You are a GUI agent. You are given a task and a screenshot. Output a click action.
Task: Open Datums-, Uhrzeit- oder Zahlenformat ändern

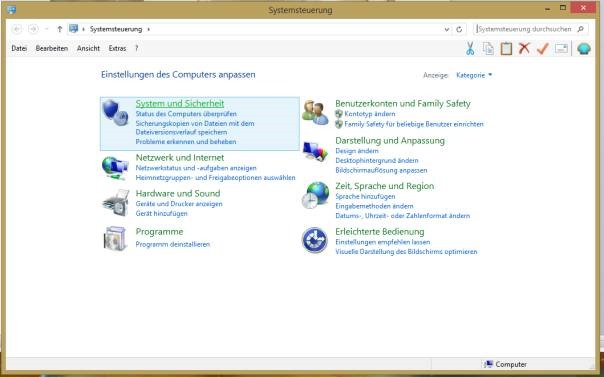tap(403, 216)
